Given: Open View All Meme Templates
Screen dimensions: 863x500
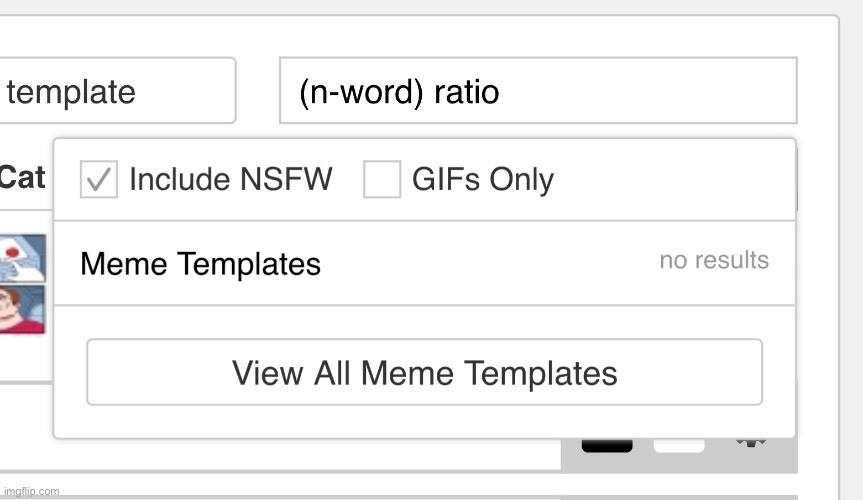Looking at the screenshot, I should point(424,373).
